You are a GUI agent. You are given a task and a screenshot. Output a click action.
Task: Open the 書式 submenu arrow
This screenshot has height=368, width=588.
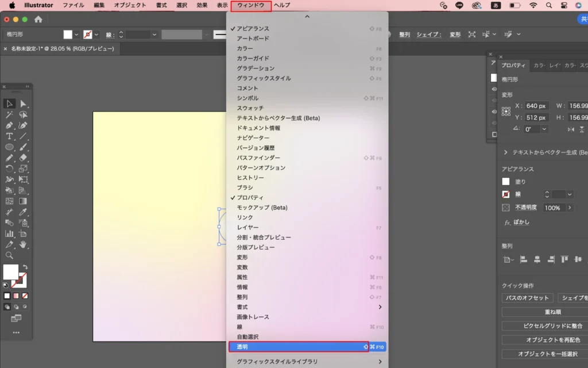tap(380, 307)
